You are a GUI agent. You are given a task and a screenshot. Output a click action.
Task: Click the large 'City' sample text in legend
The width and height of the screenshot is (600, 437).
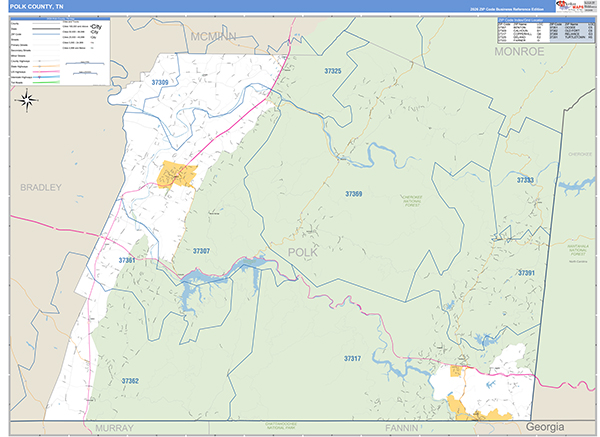click(x=96, y=27)
